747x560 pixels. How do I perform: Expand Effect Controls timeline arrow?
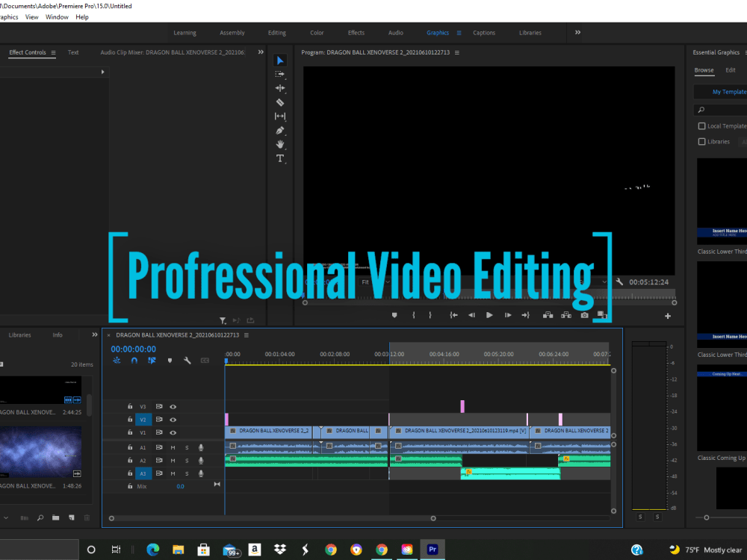pos(102,72)
